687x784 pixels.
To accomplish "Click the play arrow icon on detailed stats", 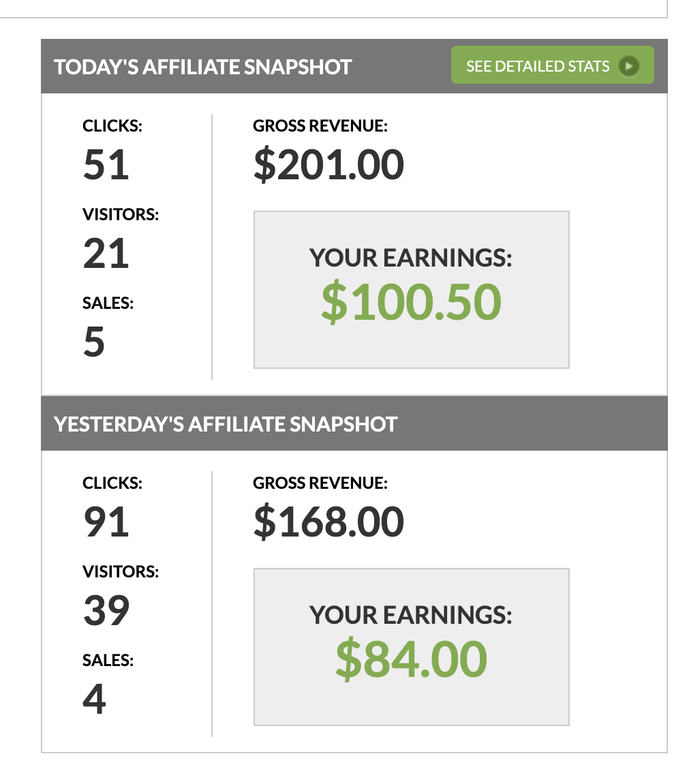I will click(x=629, y=66).
